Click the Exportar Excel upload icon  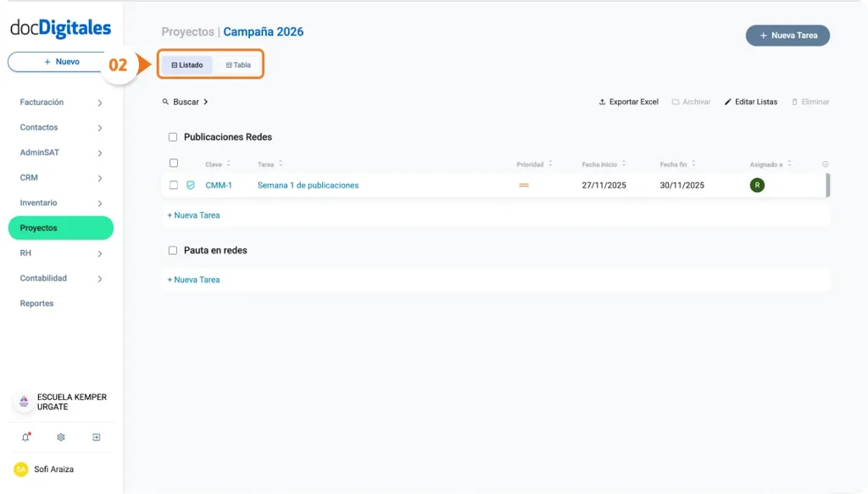pos(604,102)
